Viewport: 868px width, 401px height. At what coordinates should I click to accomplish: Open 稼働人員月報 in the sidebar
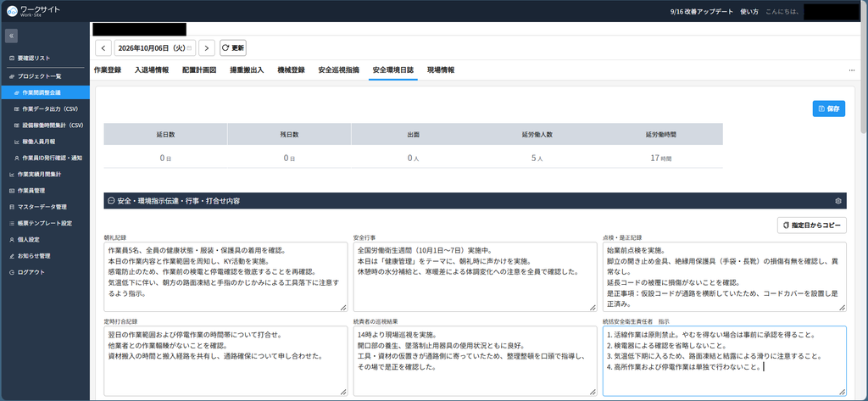pyautogui.click(x=45, y=142)
